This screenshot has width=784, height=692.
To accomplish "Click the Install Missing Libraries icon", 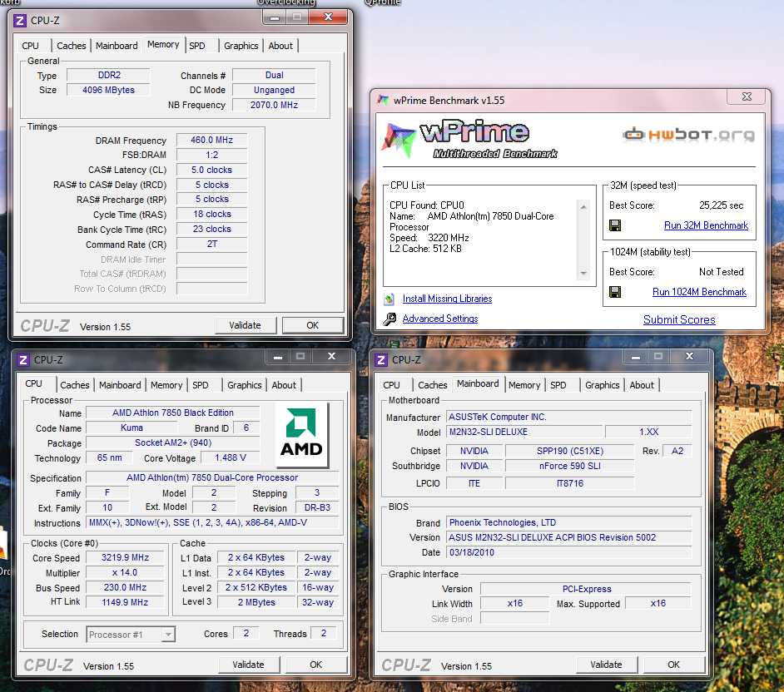I will click(x=389, y=299).
